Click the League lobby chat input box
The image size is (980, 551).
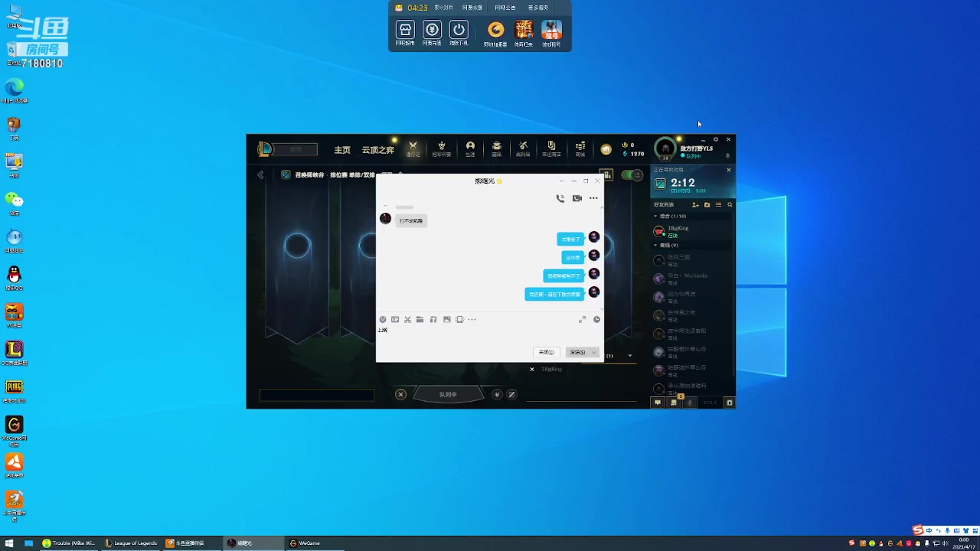pos(316,395)
